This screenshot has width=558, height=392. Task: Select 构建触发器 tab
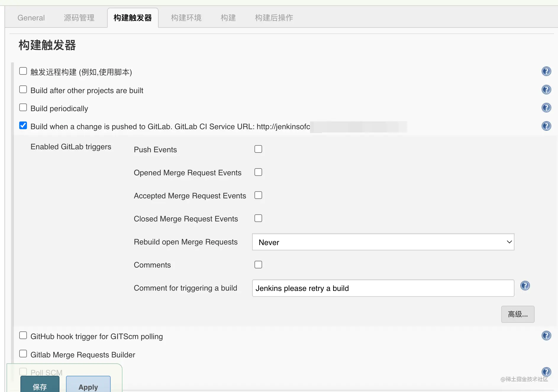click(x=133, y=18)
